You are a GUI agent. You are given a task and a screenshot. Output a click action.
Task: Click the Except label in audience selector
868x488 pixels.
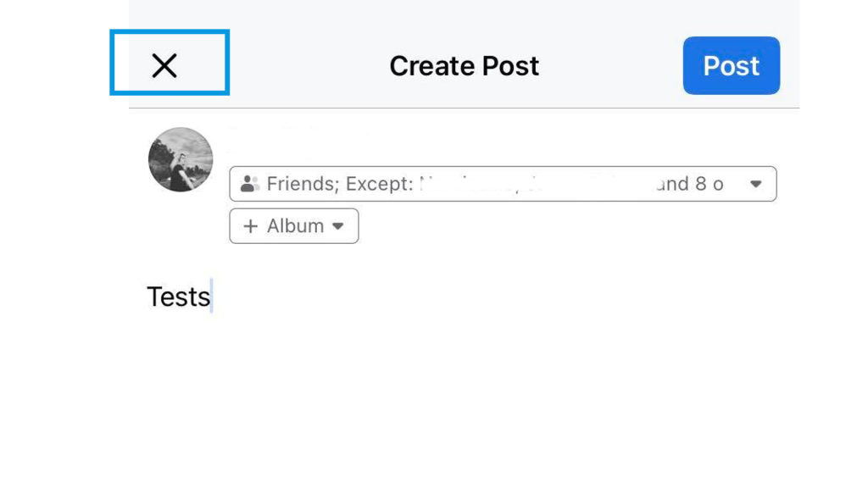click(x=379, y=184)
